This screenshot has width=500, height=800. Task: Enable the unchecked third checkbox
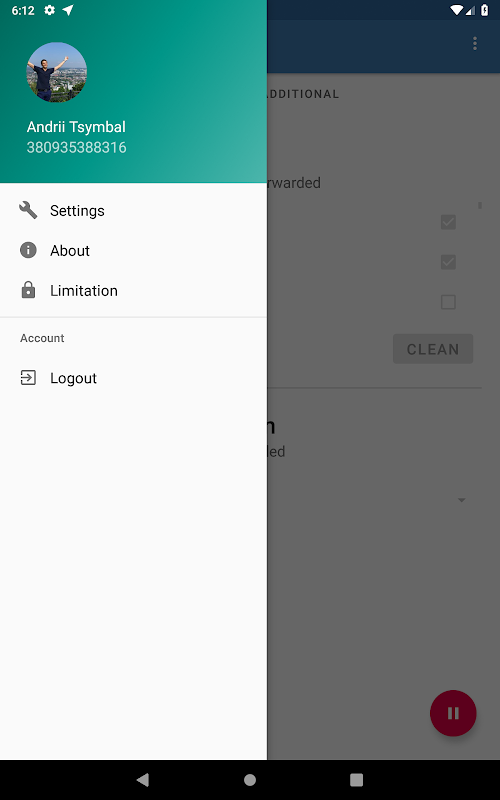[448, 302]
